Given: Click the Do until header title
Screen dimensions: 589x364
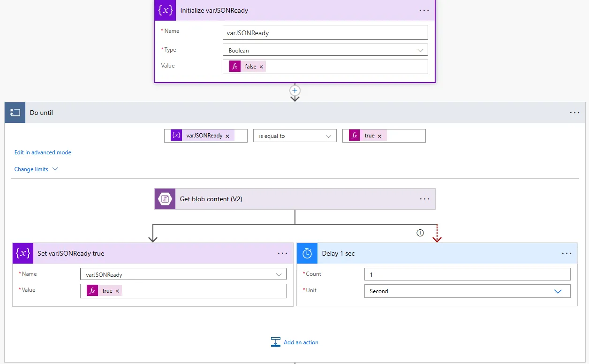Looking at the screenshot, I should tap(41, 113).
